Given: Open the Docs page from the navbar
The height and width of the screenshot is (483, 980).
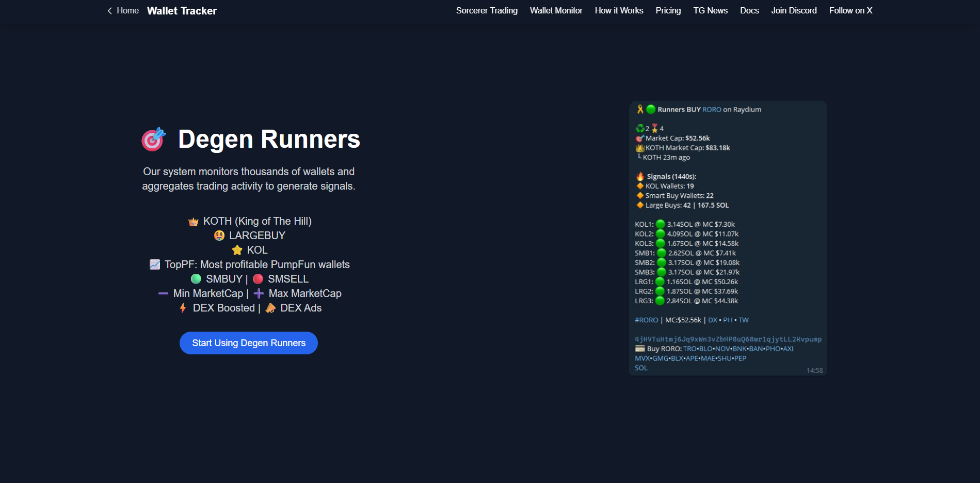Looking at the screenshot, I should [x=749, y=10].
